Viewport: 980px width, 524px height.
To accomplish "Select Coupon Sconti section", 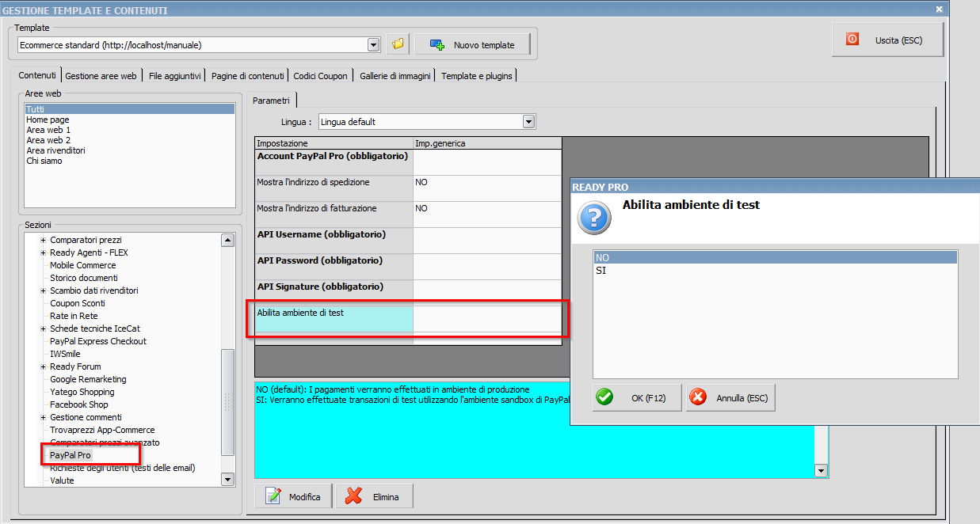I will pyautogui.click(x=77, y=303).
